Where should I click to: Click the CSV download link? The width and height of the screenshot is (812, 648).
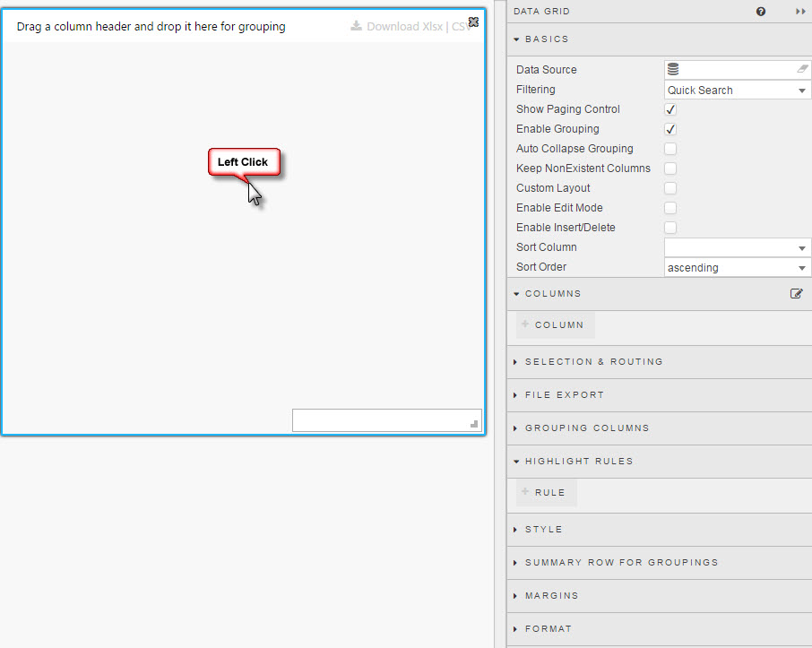tap(460, 26)
